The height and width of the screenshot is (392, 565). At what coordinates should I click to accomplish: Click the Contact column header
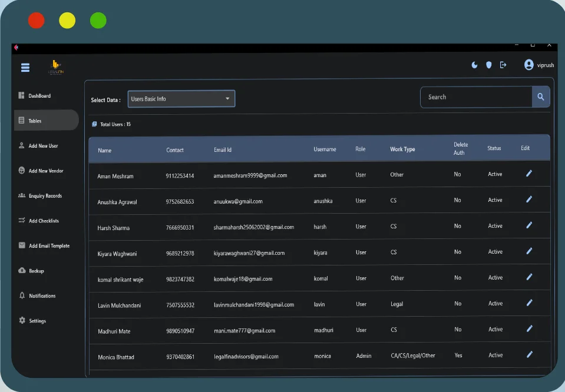pos(175,150)
